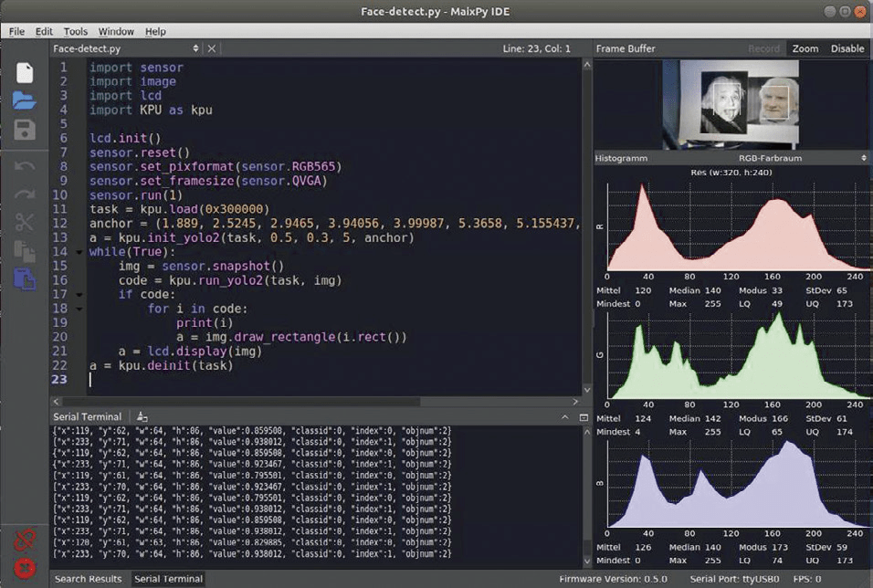
Task: Click the Serial Terminal bottom tab
Action: tap(168, 579)
